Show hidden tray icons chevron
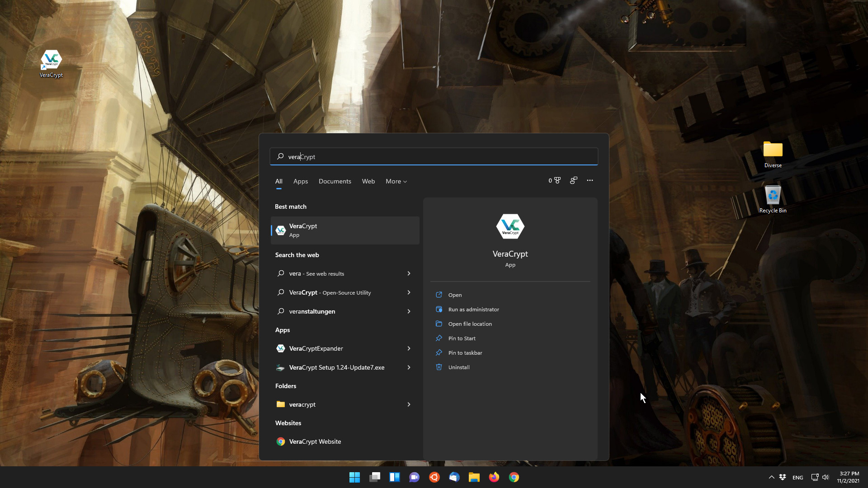This screenshot has width=868, height=488. pos(771,477)
